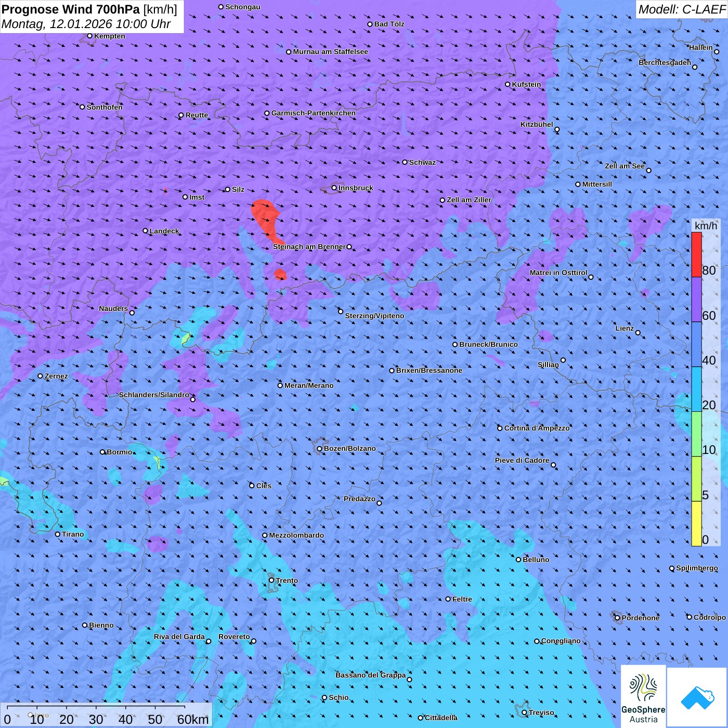Click the 'Cittadella' label
This screenshot has height=728, width=728.
(x=441, y=718)
